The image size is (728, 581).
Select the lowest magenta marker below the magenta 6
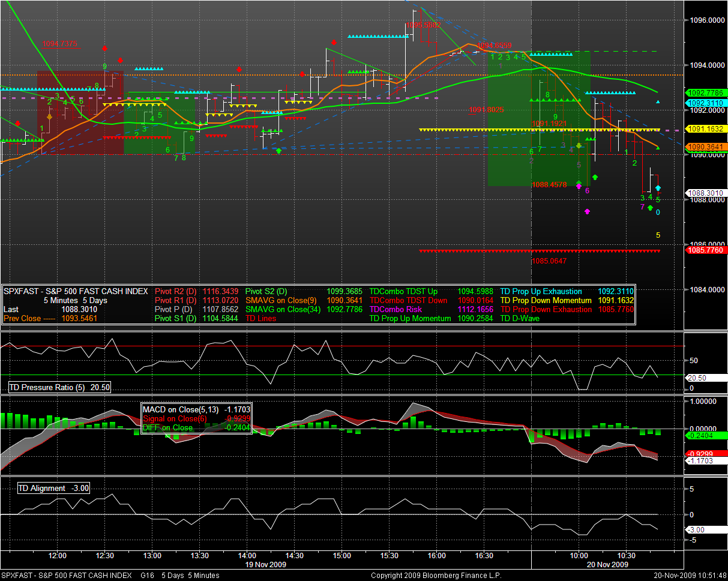coord(587,211)
